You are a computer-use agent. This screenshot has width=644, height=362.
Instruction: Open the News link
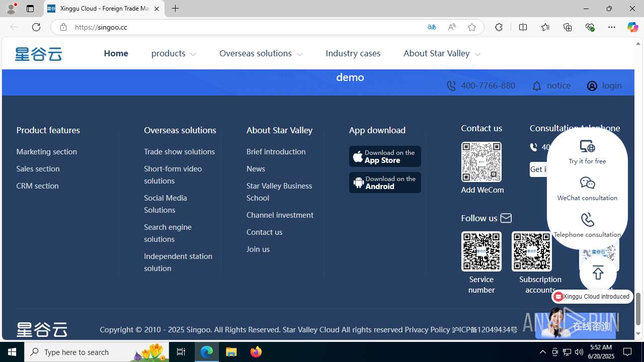click(x=256, y=168)
